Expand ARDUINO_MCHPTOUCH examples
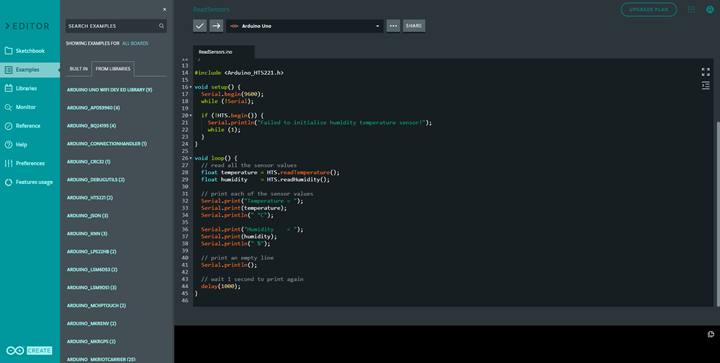Image resolution: width=720 pixels, height=363 pixels. [96, 305]
